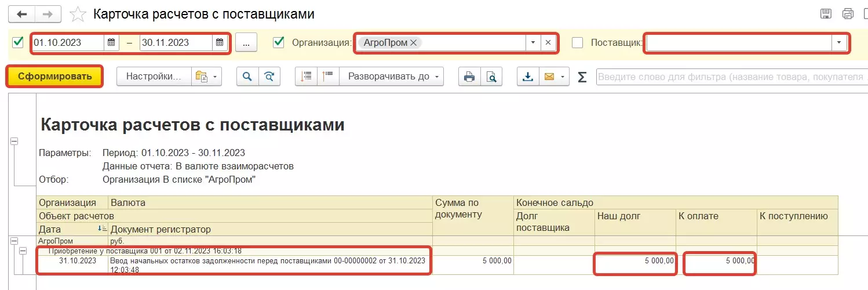The width and height of the screenshot is (868, 290).
Task: Go forward with the right arrow button
Action: [x=49, y=14]
